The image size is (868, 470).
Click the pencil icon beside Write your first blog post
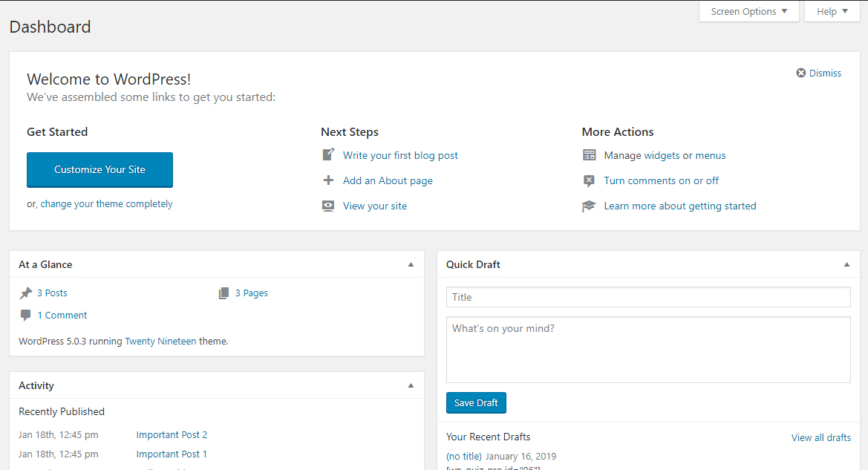pos(328,155)
